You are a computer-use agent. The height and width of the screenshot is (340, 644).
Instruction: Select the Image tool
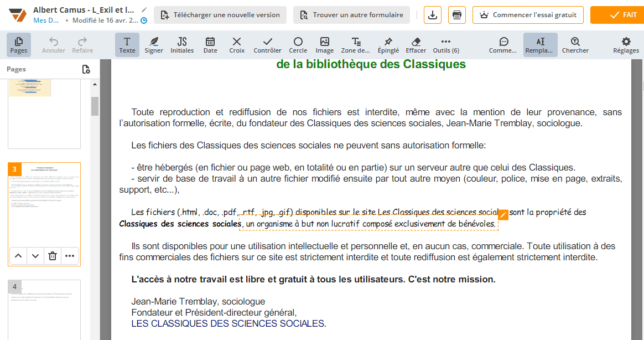pyautogui.click(x=324, y=45)
